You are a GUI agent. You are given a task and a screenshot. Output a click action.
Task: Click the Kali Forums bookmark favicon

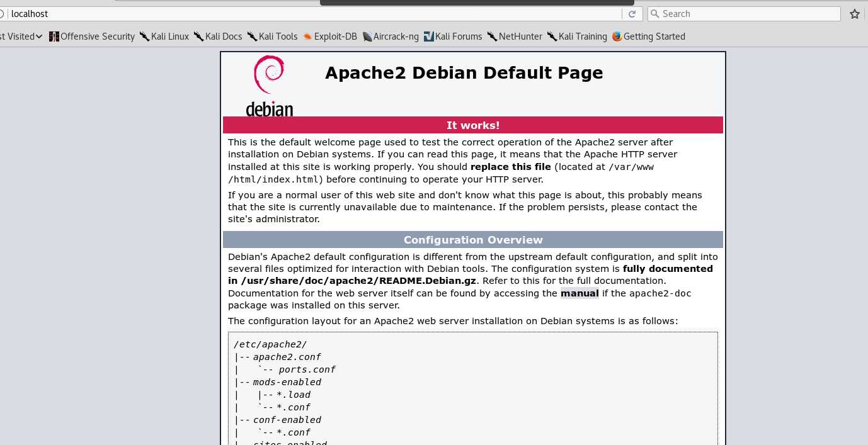pos(429,37)
